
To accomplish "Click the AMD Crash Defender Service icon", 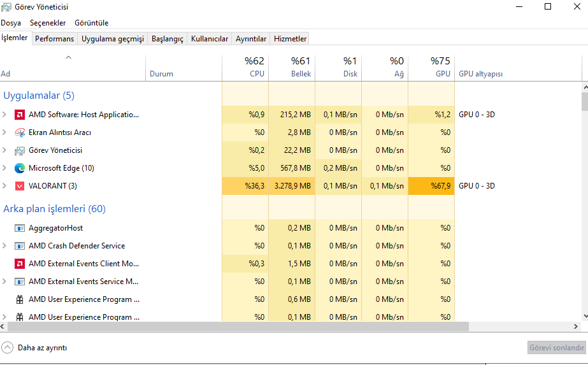I will 20,246.
